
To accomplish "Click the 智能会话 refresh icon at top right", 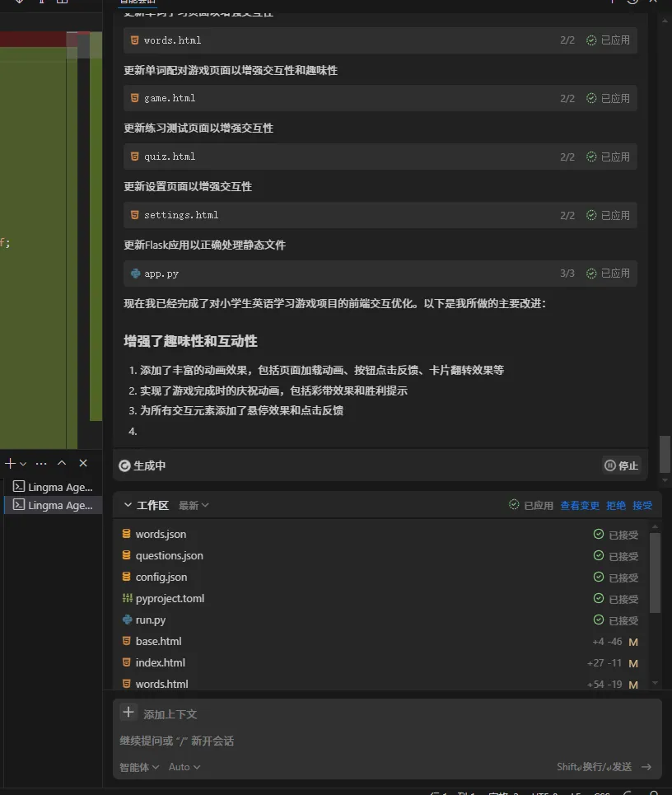I will pos(631,3).
